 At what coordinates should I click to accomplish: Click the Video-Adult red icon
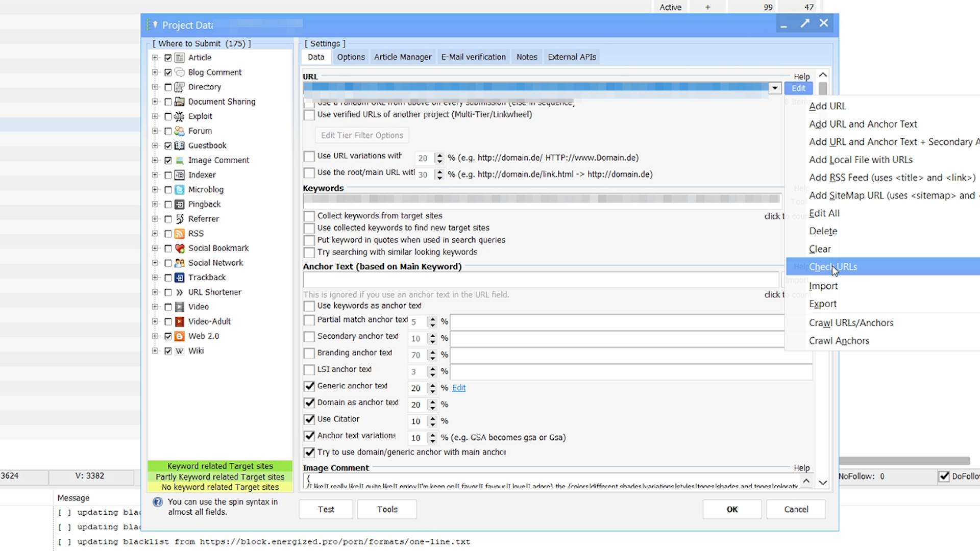[x=180, y=322]
